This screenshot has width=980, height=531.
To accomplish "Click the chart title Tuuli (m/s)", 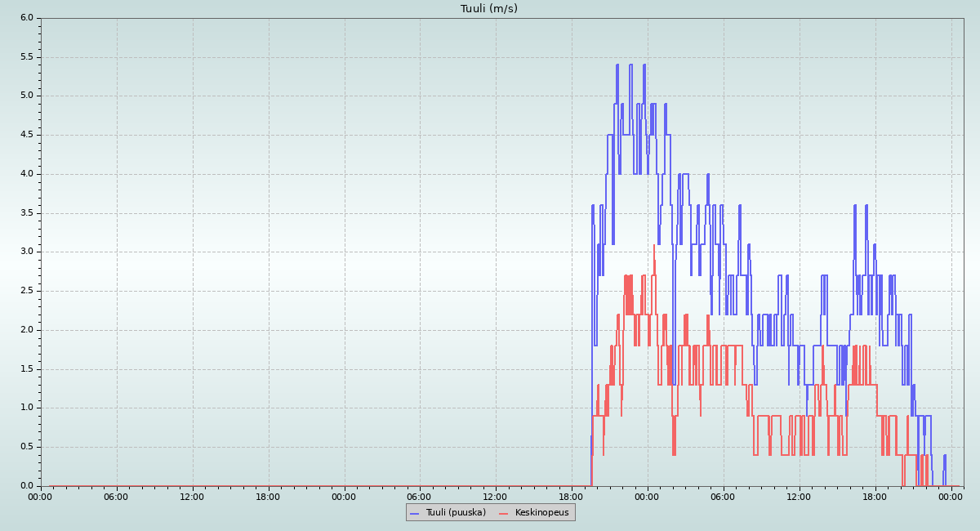I will click(488, 9).
